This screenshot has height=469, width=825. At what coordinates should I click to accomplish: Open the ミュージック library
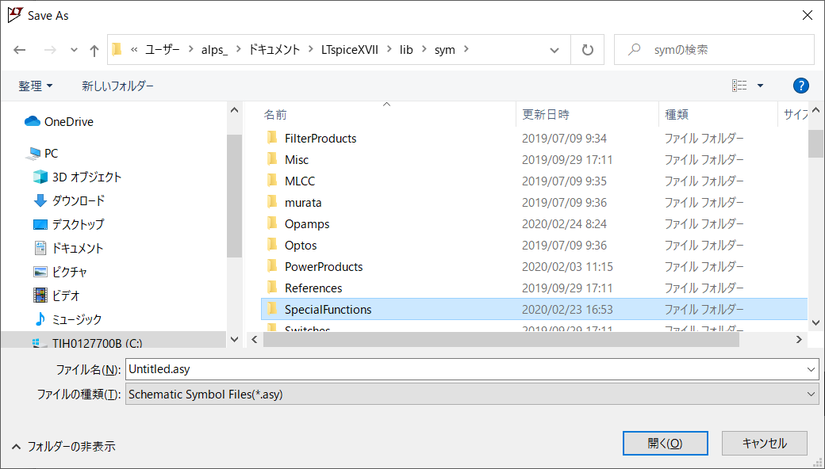click(76, 319)
